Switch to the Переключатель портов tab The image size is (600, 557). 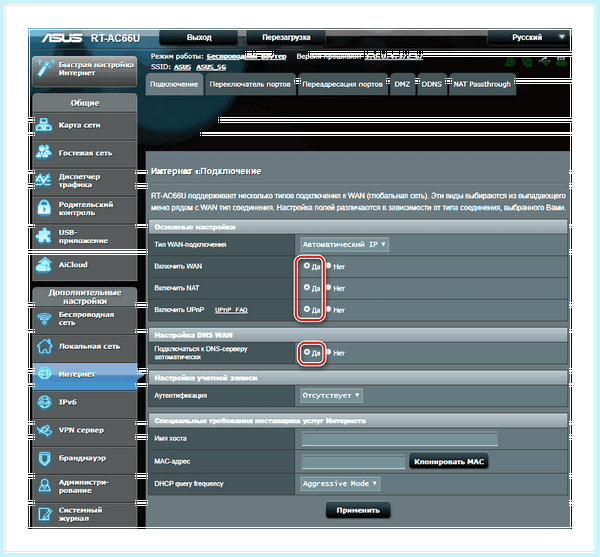250,84
